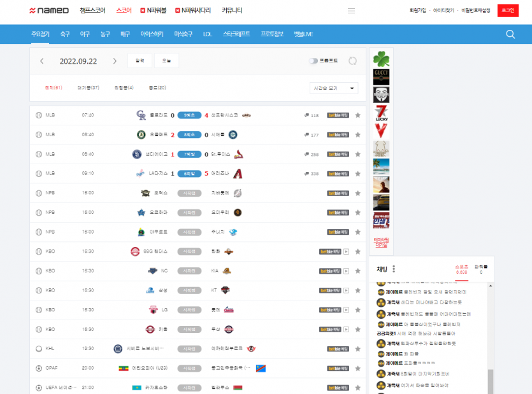Screen dimensions: 532x394
Task: Click betble badge for Oakland game
Action: (x=338, y=135)
